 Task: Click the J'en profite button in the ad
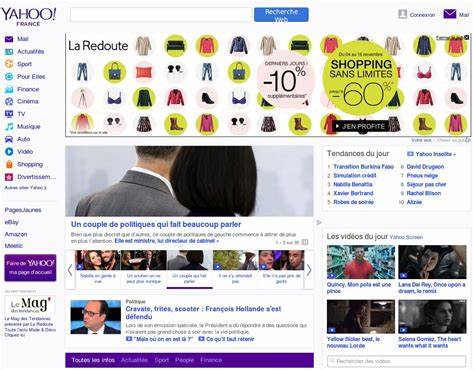[361, 127]
